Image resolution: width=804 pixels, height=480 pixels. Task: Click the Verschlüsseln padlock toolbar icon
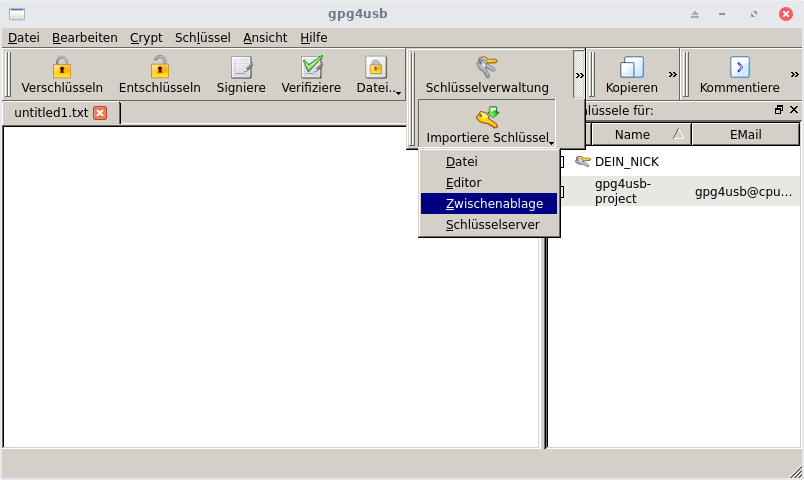pyautogui.click(x=62, y=67)
